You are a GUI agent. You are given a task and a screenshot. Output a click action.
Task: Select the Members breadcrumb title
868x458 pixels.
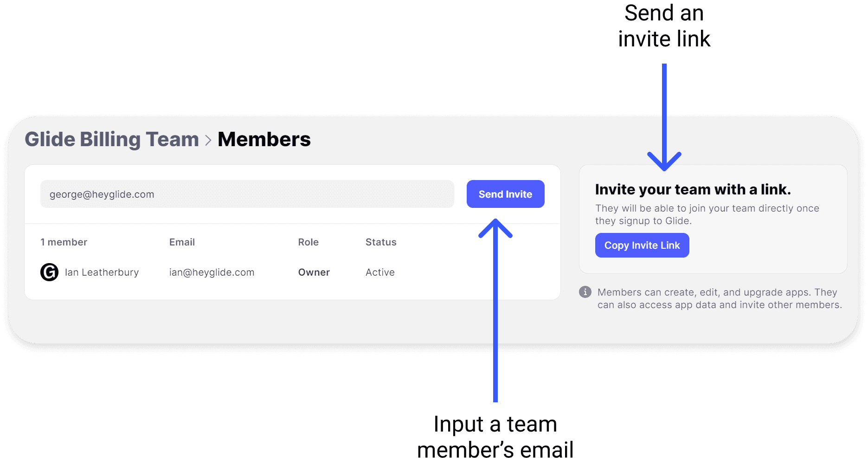tap(264, 139)
